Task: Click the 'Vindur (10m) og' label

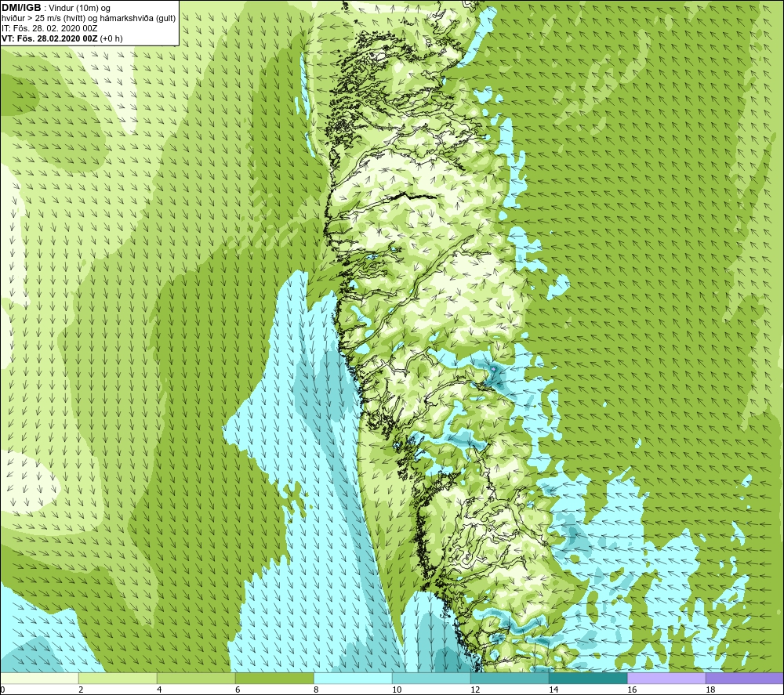Action: (x=81, y=9)
